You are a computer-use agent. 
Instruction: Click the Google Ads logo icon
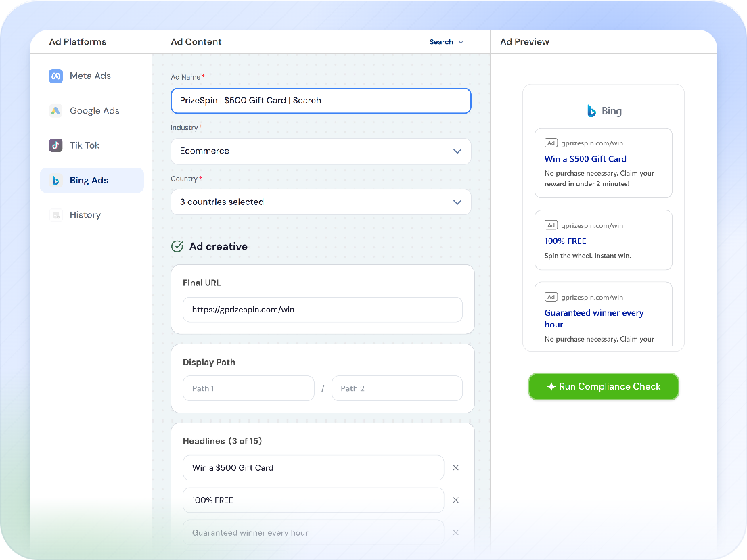[x=55, y=110]
